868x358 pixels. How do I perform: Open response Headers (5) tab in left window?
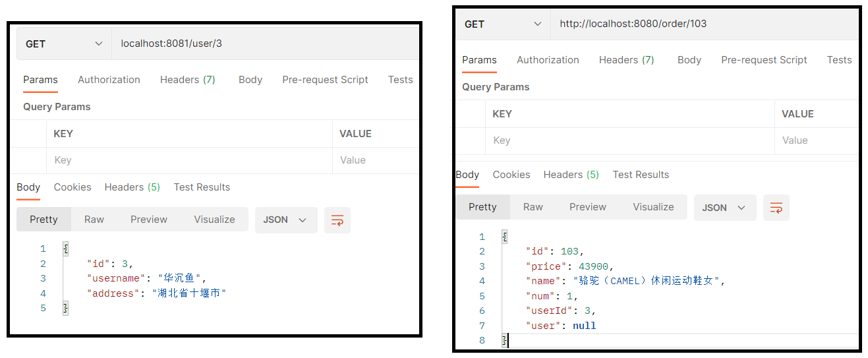132,187
